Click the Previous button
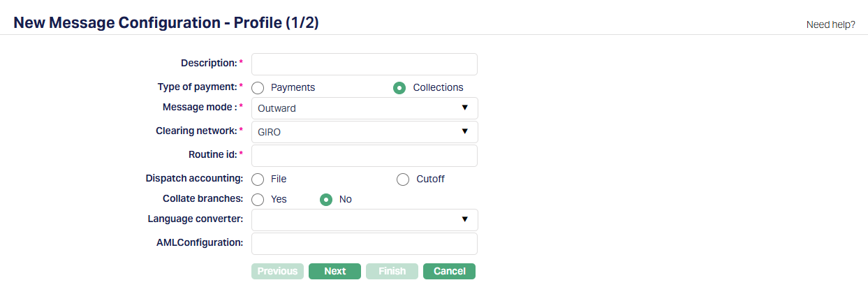The width and height of the screenshot is (868, 301). 277,271
